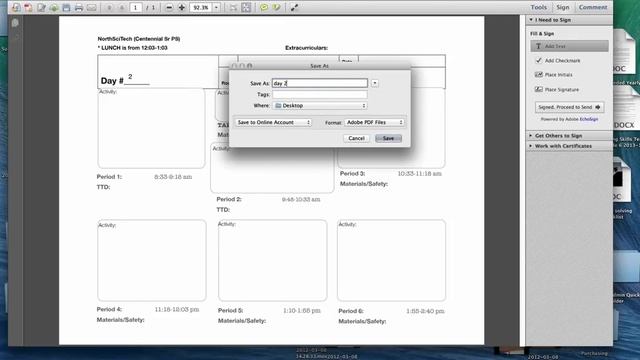Viewport: 640px width, 360px height.
Task: Expand the Save As dialog with the arrow button
Action: pyautogui.click(x=375, y=83)
